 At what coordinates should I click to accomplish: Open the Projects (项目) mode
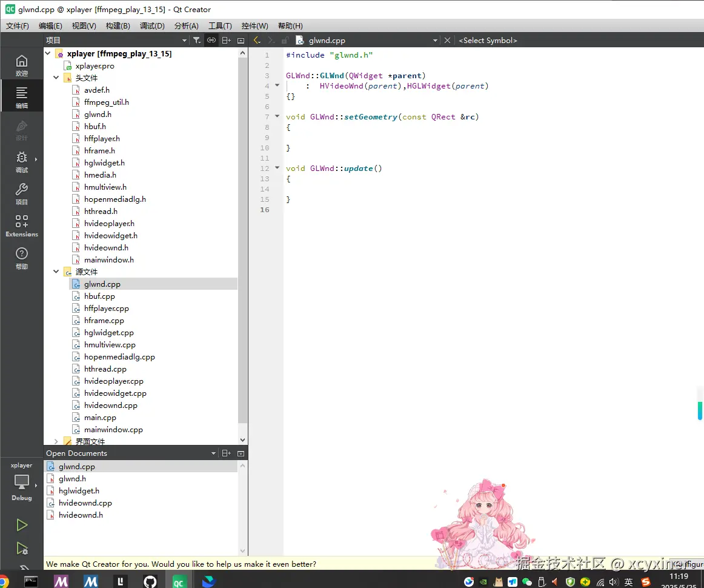point(22,194)
